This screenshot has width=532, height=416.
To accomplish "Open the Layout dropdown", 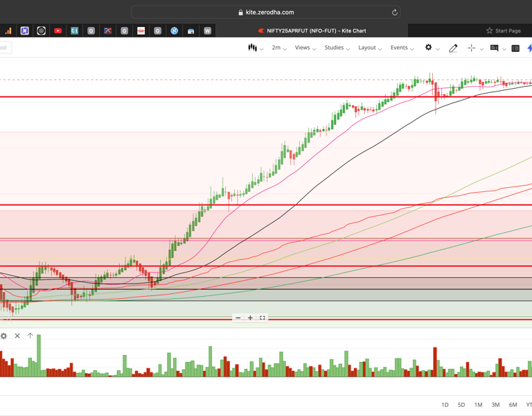I will click(x=370, y=48).
